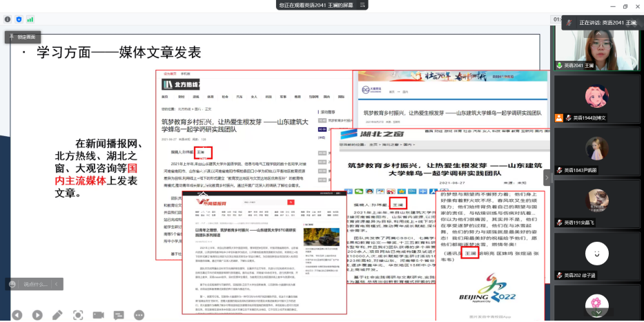
Task: Open the more options ellipsis in slideshow toolbar
Action: pyautogui.click(x=139, y=315)
